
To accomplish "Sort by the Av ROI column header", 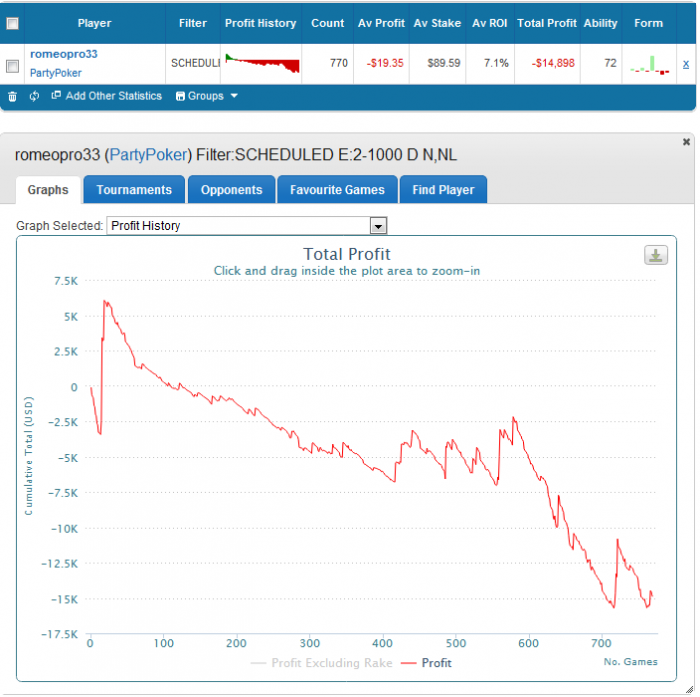I will pos(489,23).
